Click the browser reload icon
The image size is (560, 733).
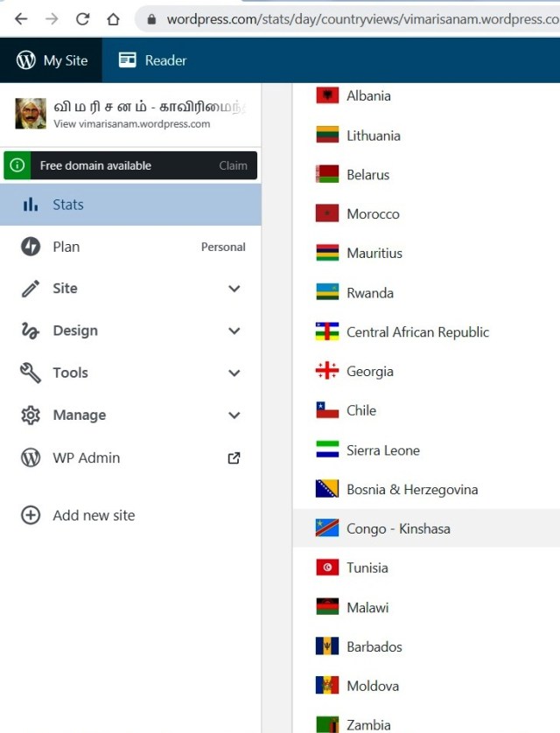coord(82,18)
